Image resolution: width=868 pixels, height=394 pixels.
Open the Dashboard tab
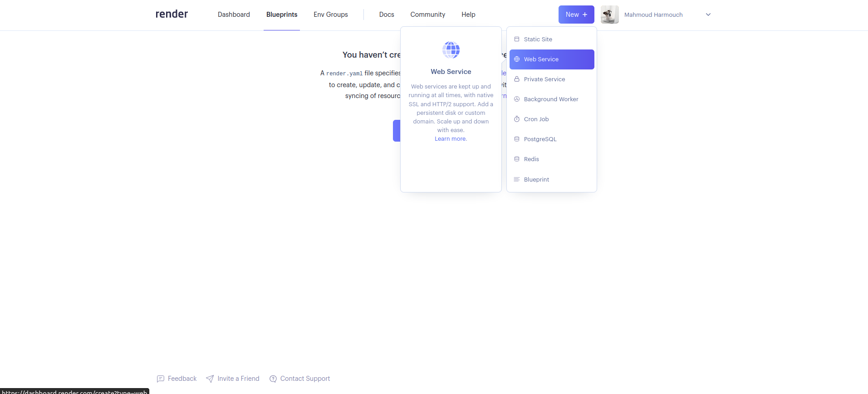[x=234, y=15]
